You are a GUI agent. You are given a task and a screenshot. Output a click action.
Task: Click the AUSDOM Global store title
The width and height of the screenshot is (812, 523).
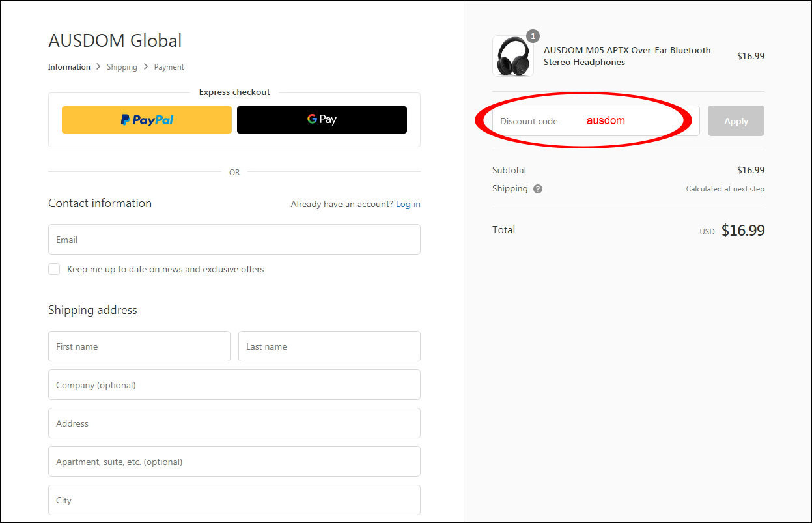(x=115, y=40)
